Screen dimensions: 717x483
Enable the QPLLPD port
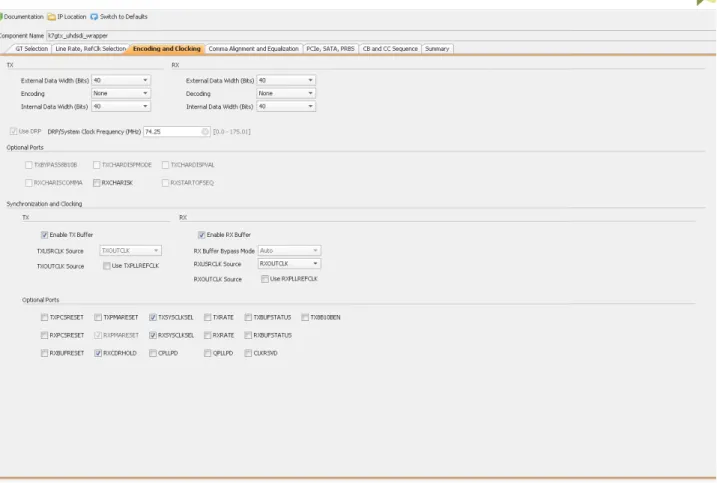208,354
